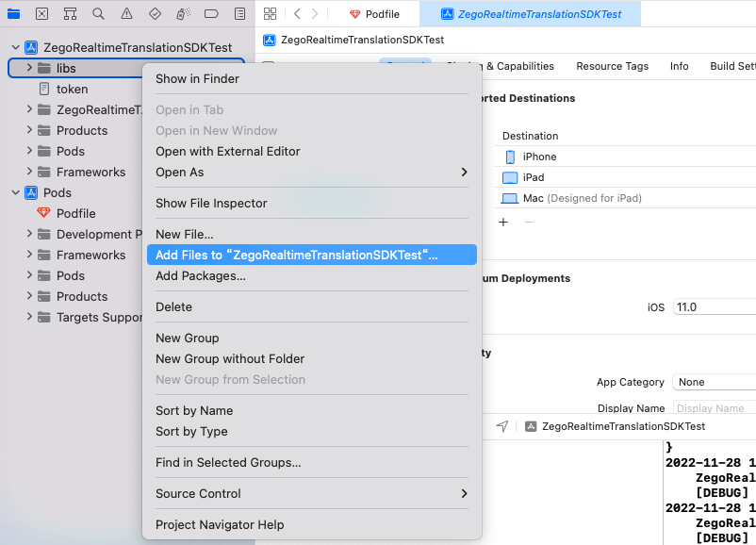Open the Source Control navigator icon
The width and height of the screenshot is (756, 545).
pyautogui.click(x=41, y=14)
